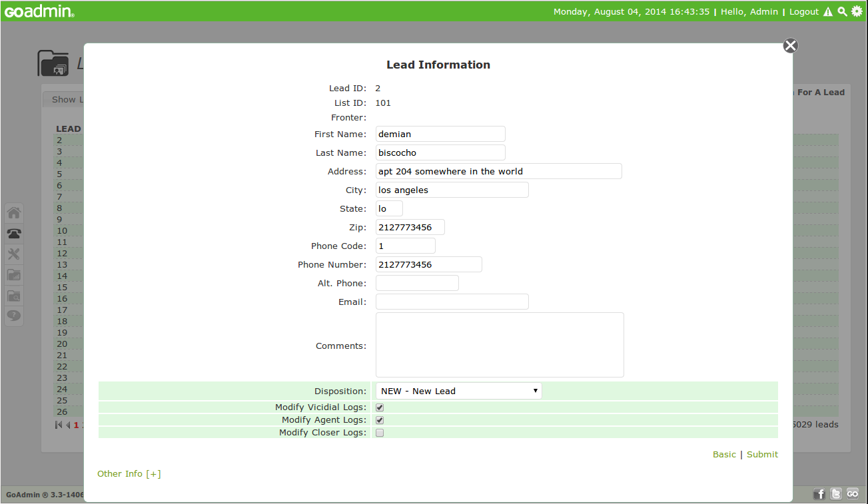868x504 pixels.
Task: Click the Email field
Action: (452, 302)
